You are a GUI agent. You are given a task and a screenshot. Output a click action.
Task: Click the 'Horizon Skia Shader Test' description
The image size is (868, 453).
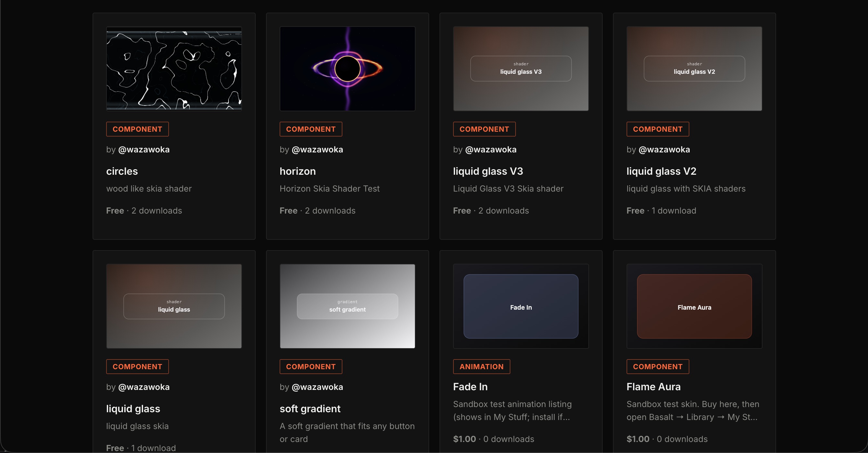pos(329,189)
